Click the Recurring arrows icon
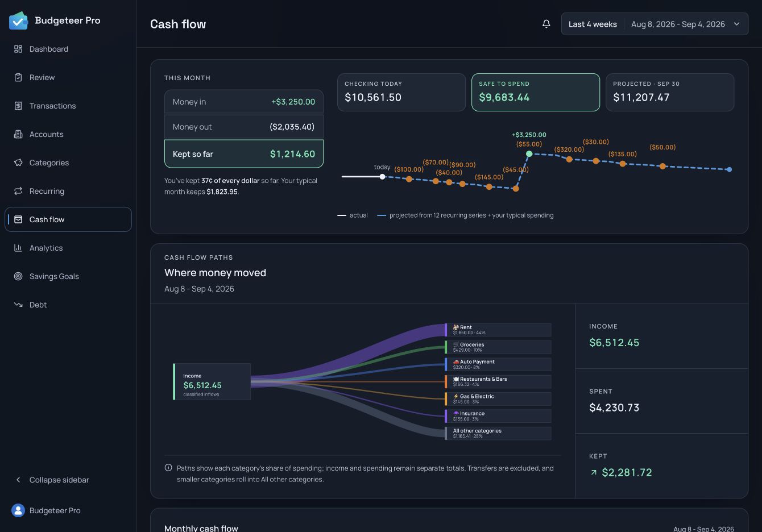This screenshot has width=762, height=532. 18,191
